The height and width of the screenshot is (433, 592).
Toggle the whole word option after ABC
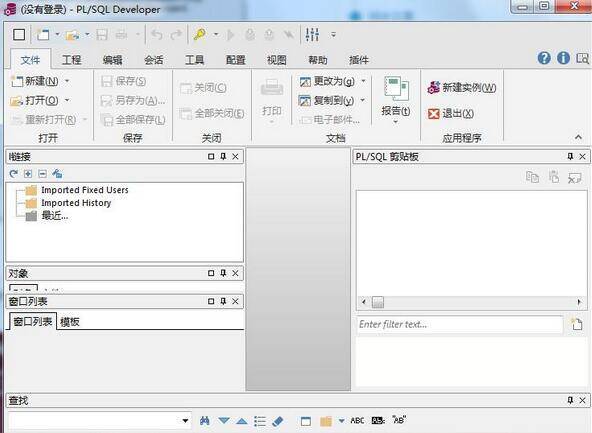pyautogui.click(x=378, y=421)
